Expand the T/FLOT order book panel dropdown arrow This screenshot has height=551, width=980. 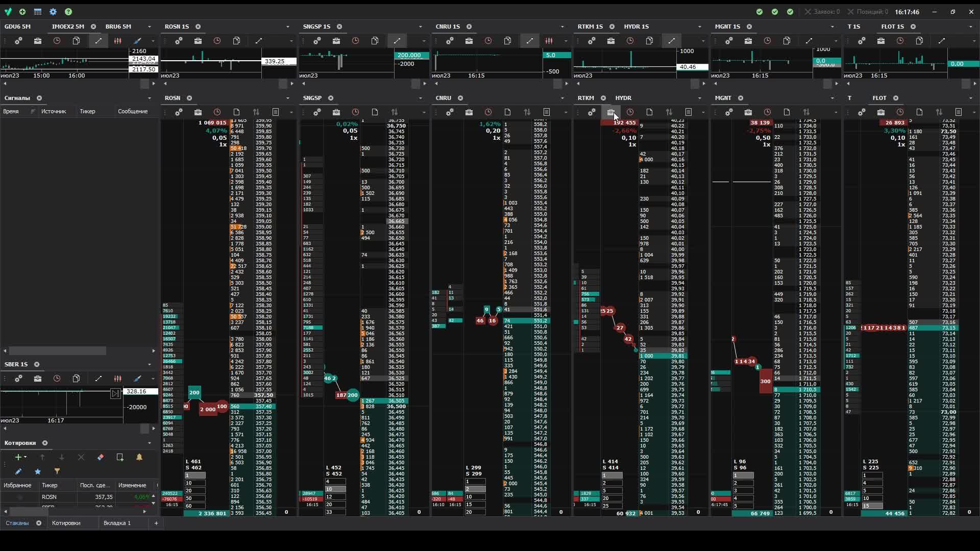[x=971, y=98]
